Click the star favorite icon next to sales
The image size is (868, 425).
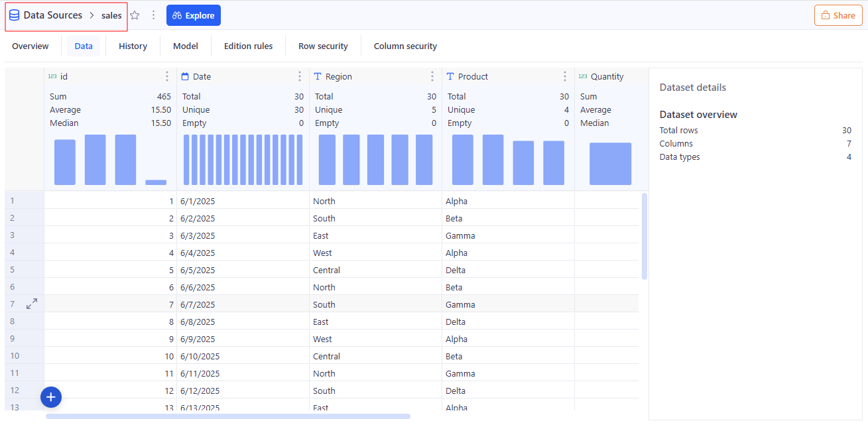tap(135, 15)
